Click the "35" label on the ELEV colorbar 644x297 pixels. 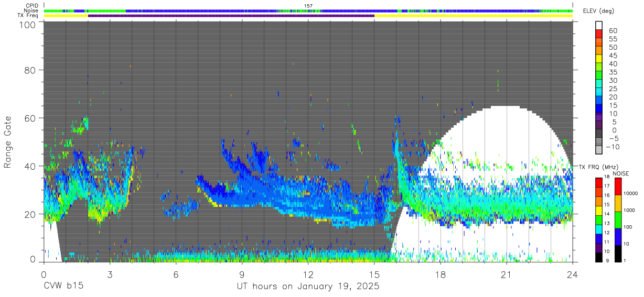(613, 72)
